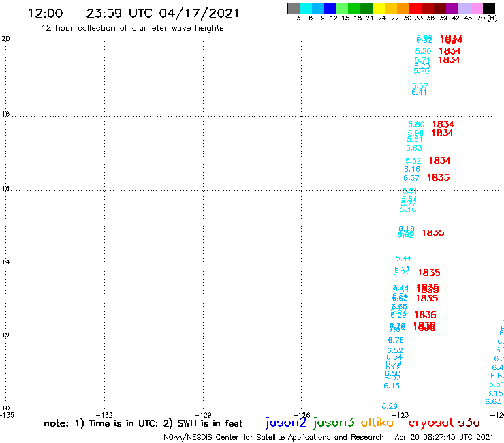
Task: Select the '-129' longitude label
Action: (203, 415)
